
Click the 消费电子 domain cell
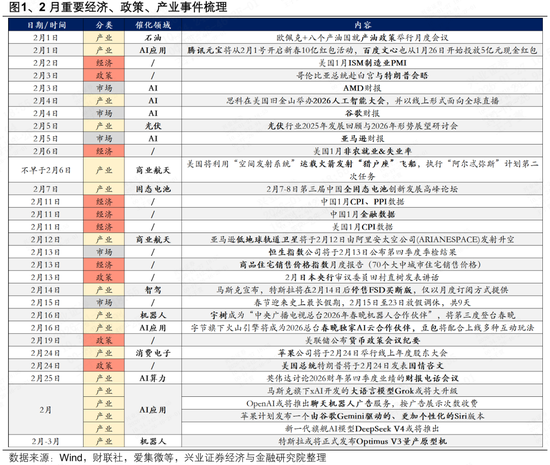[x=153, y=353]
